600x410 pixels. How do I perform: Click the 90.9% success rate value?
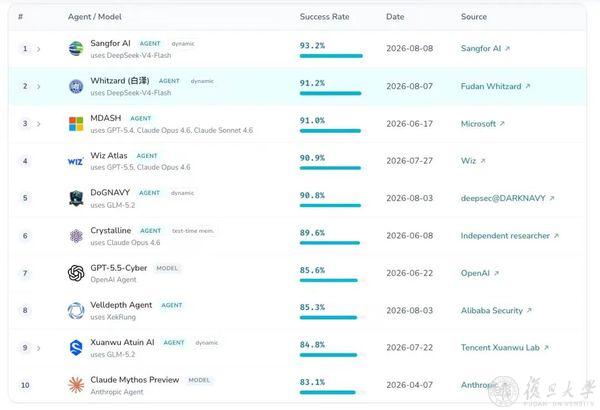(x=312, y=158)
